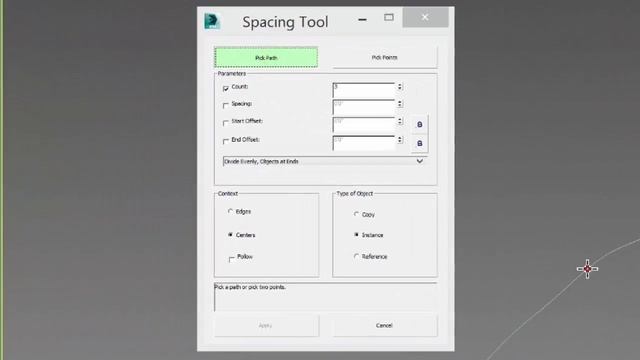Enable the End Offset checkbox
Image resolution: width=640 pixels, height=360 pixels.
click(226, 141)
